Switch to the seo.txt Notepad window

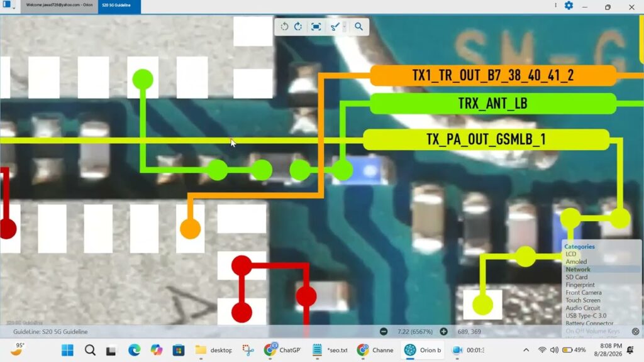(x=330, y=350)
